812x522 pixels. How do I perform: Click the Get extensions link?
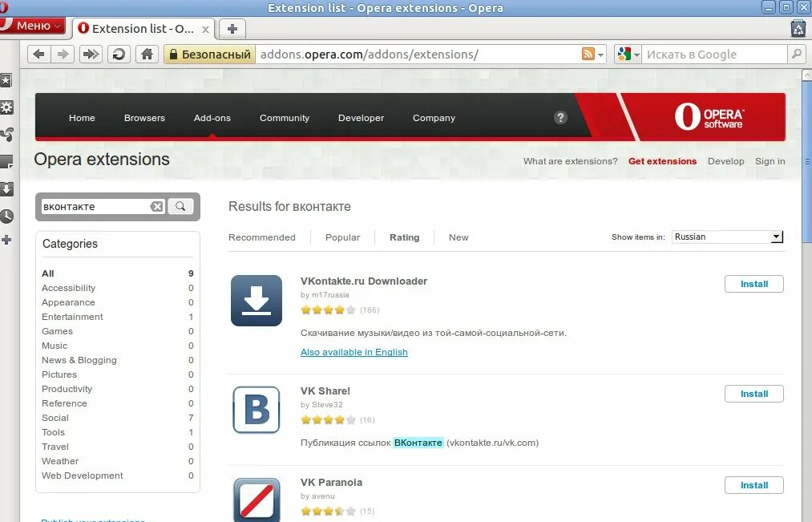[662, 161]
